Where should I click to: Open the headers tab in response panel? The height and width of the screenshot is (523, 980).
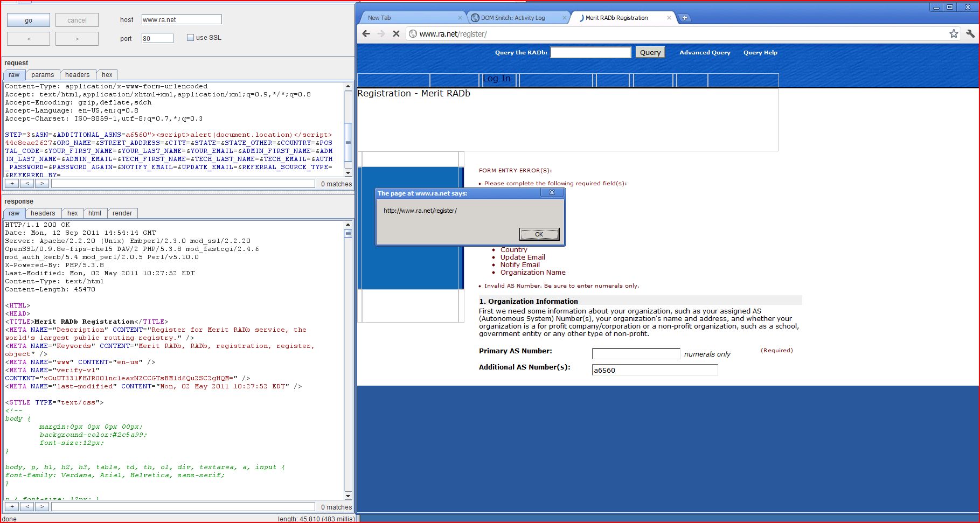[x=43, y=213]
